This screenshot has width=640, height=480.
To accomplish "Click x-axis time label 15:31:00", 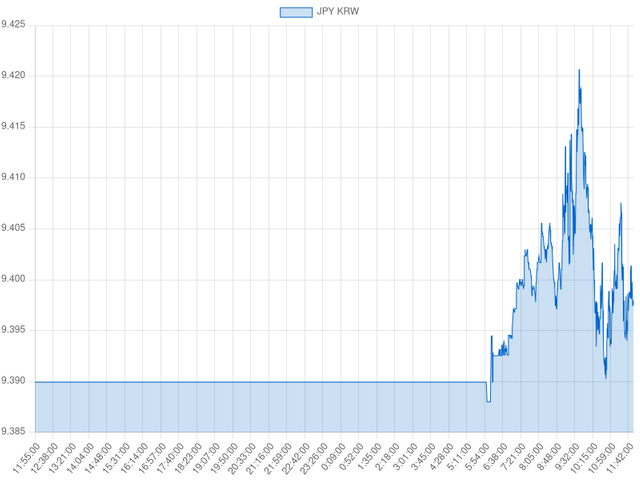I will click(116, 458).
